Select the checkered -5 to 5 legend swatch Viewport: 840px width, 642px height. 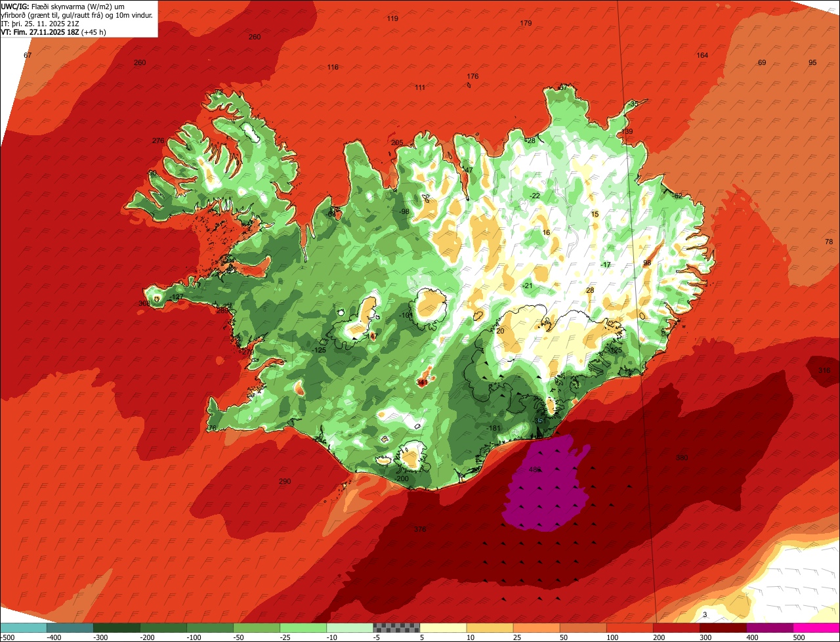pyautogui.click(x=396, y=627)
